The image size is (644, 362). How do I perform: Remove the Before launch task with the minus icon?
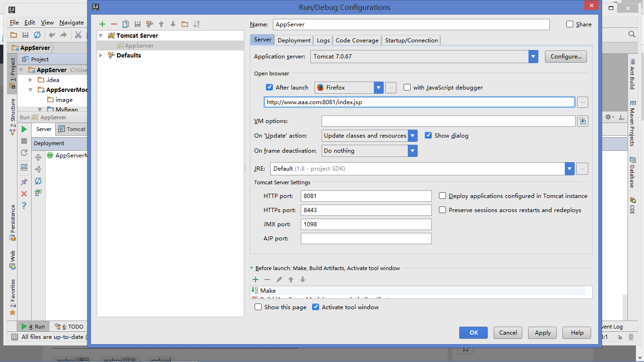(x=267, y=280)
